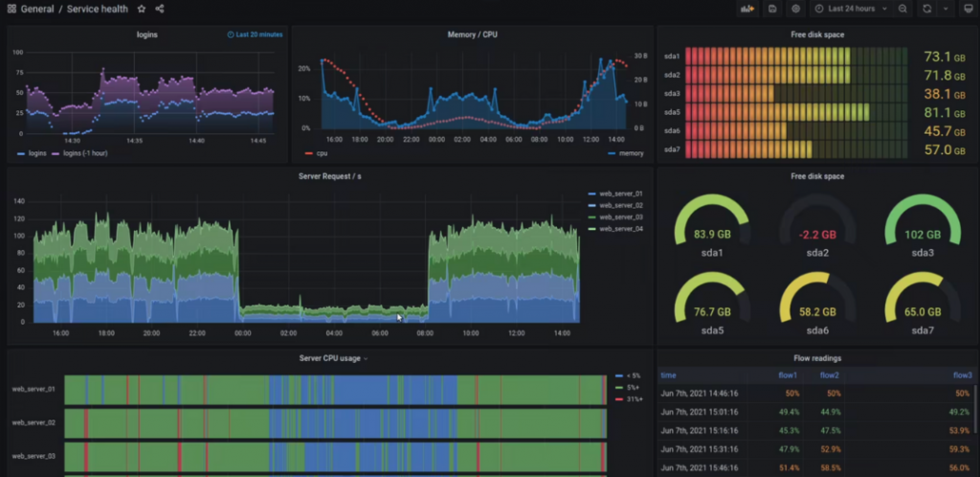Image resolution: width=980 pixels, height=477 pixels.
Task: Open dashboard settings gear icon
Action: point(795,9)
